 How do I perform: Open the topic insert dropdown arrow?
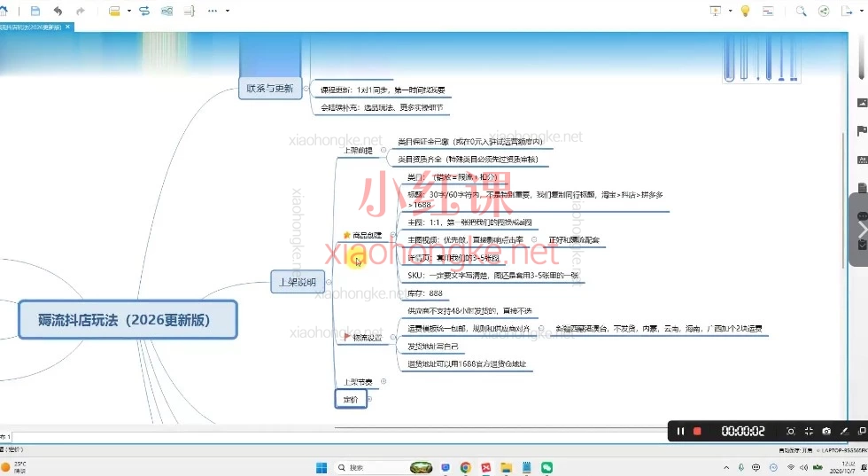click(x=129, y=11)
